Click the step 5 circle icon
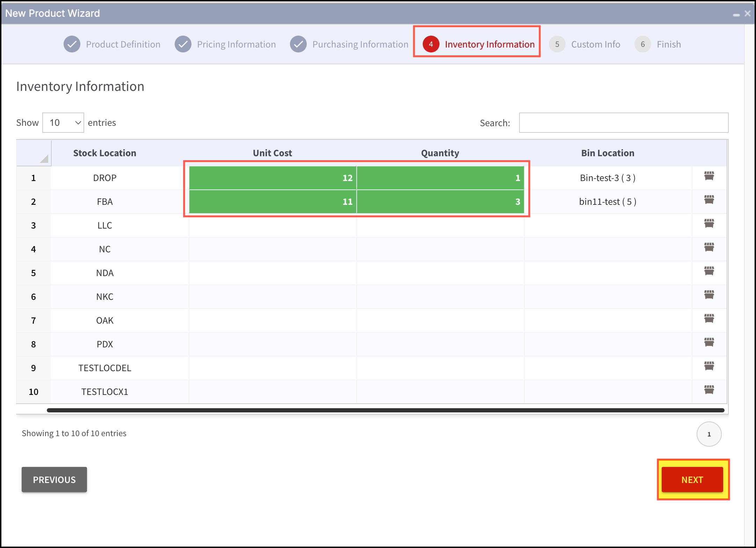The width and height of the screenshot is (756, 548). click(x=557, y=44)
